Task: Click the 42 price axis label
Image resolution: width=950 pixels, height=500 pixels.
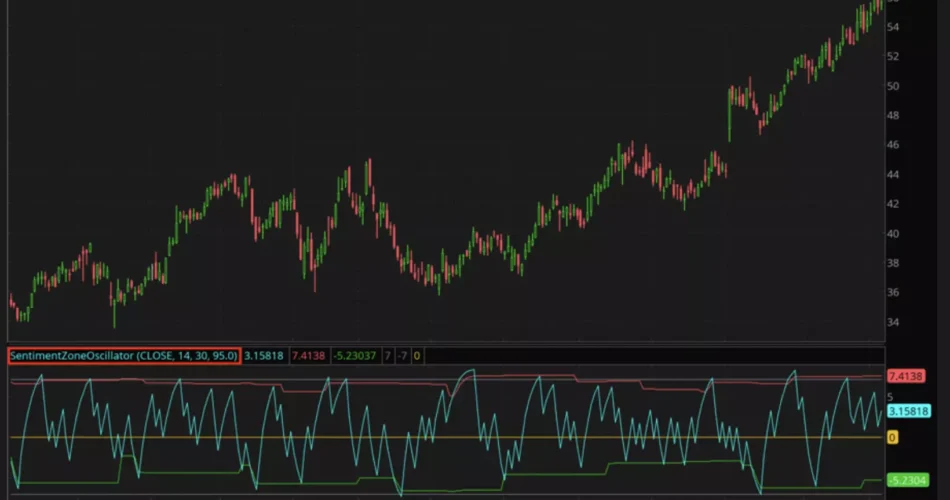Action: 894,204
